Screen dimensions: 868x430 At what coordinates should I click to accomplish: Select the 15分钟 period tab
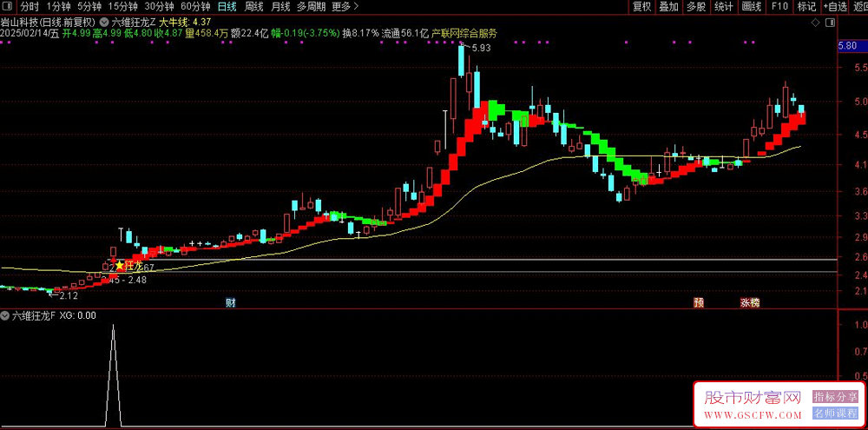123,7
